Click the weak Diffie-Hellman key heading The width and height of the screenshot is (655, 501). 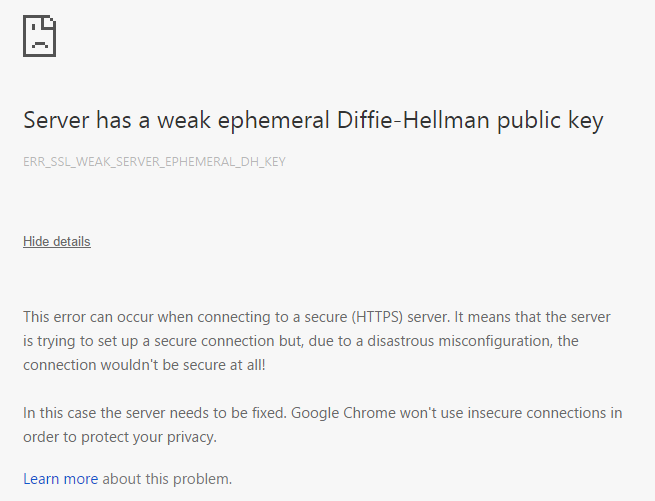point(313,120)
